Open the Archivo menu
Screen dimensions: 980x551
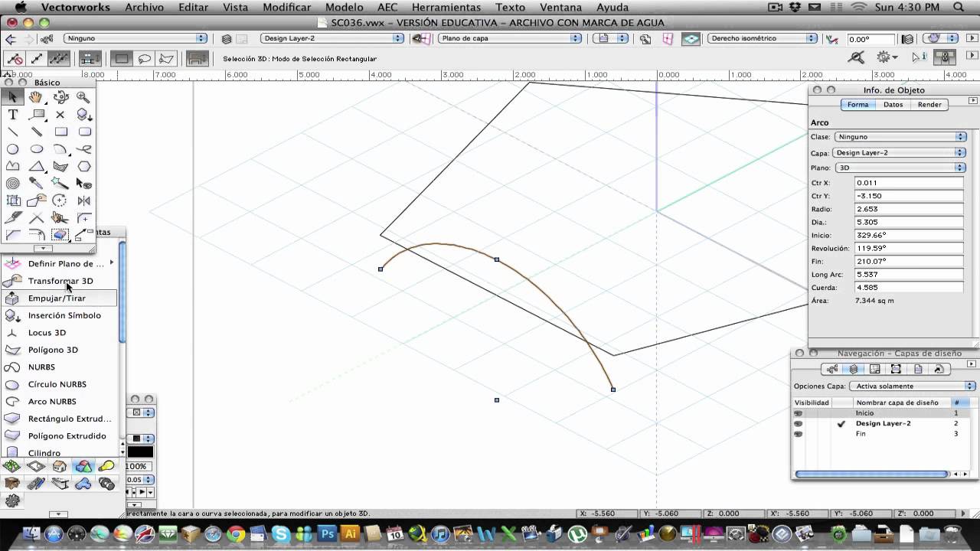pos(144,7)
